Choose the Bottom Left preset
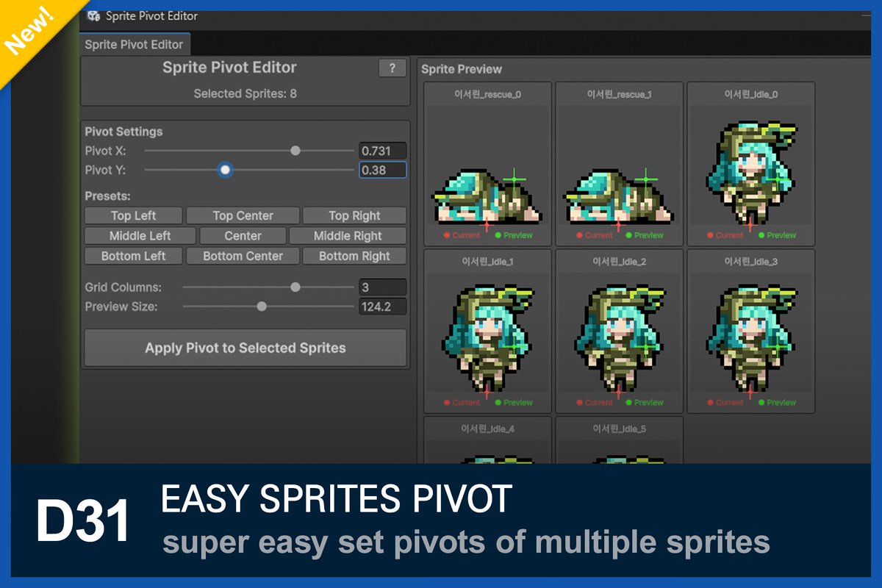 coord(133,256)
